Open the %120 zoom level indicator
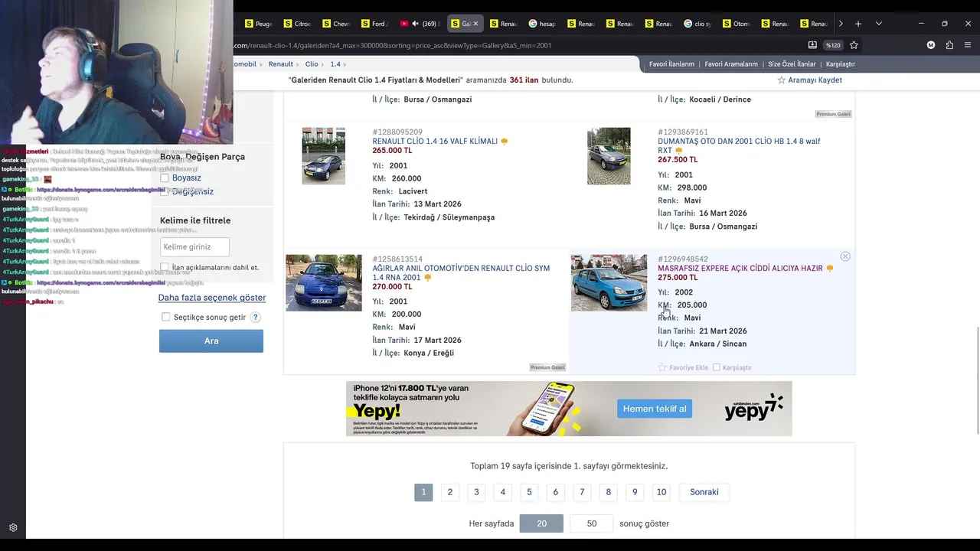The image size is (980, 551). [x=833, y=45]
